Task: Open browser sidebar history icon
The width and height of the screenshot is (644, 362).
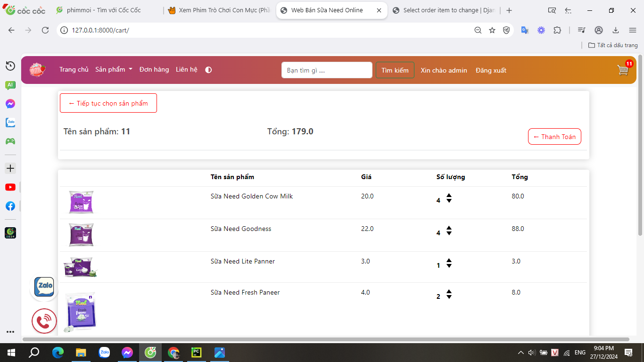Action: pos(10,66)
